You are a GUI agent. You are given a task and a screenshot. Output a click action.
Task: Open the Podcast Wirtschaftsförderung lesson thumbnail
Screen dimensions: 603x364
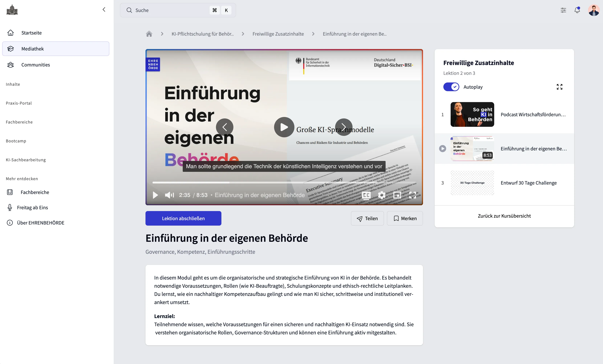point(472,114)
